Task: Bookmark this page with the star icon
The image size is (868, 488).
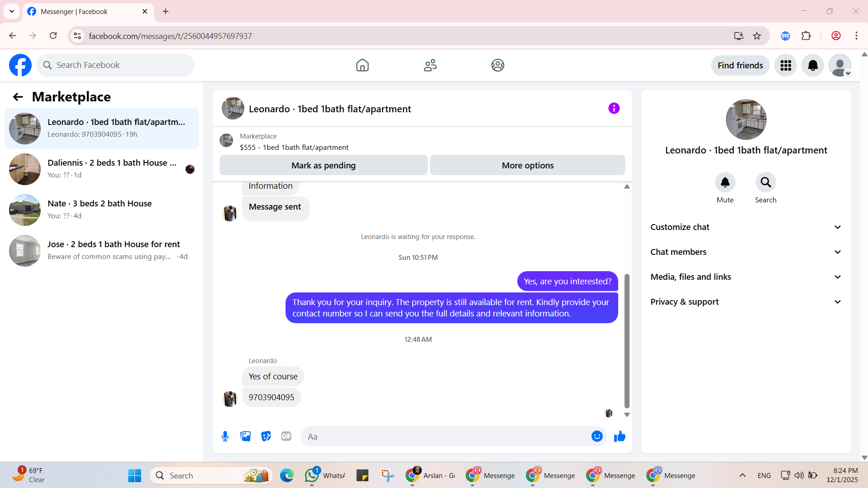Action: [757, 36]
